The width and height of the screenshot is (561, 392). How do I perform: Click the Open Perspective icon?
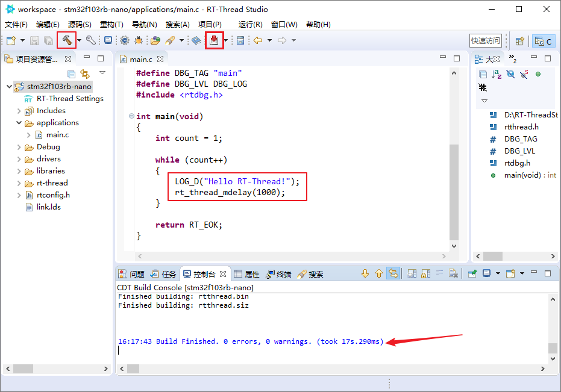tap(520, 41)
